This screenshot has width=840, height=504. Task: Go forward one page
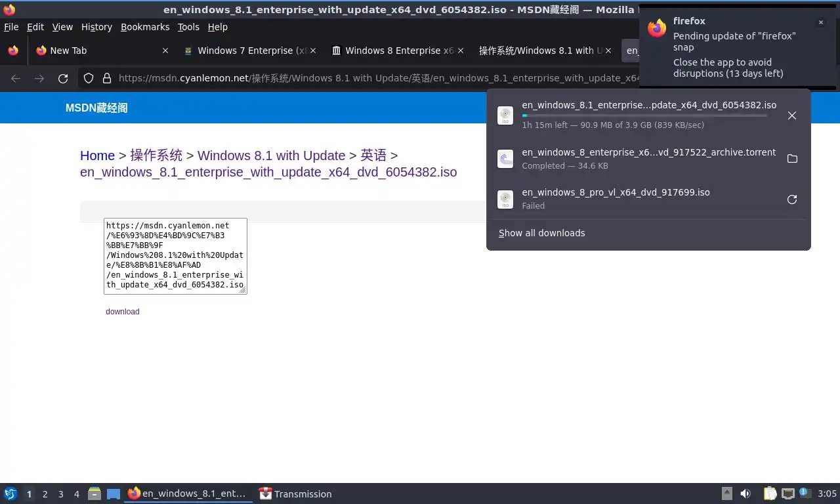(x=39, y=78)
